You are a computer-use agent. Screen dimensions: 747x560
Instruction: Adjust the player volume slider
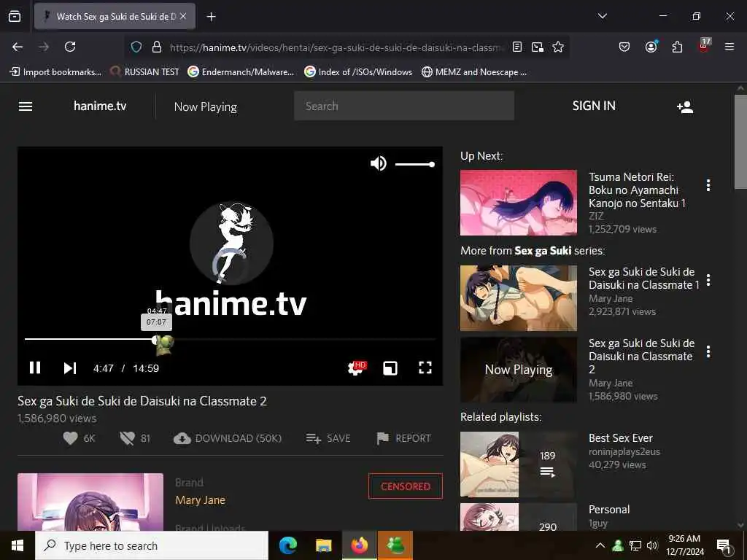tap(414, 164)
